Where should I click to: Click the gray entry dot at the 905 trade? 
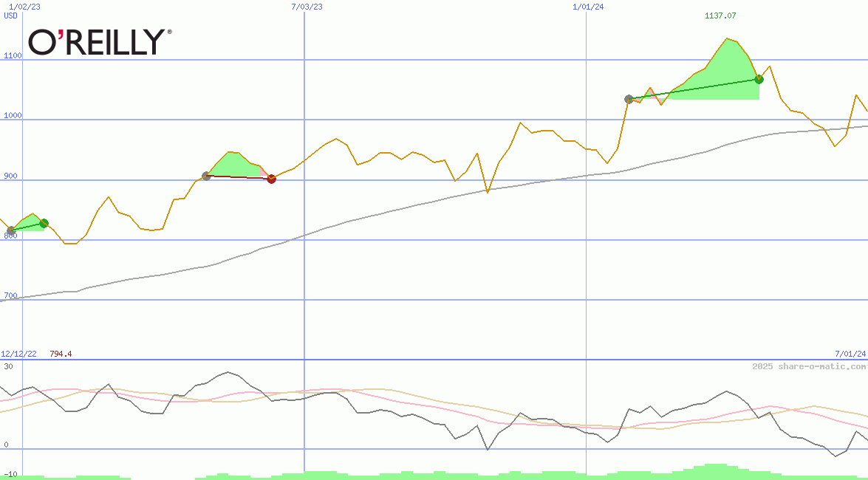205,175
